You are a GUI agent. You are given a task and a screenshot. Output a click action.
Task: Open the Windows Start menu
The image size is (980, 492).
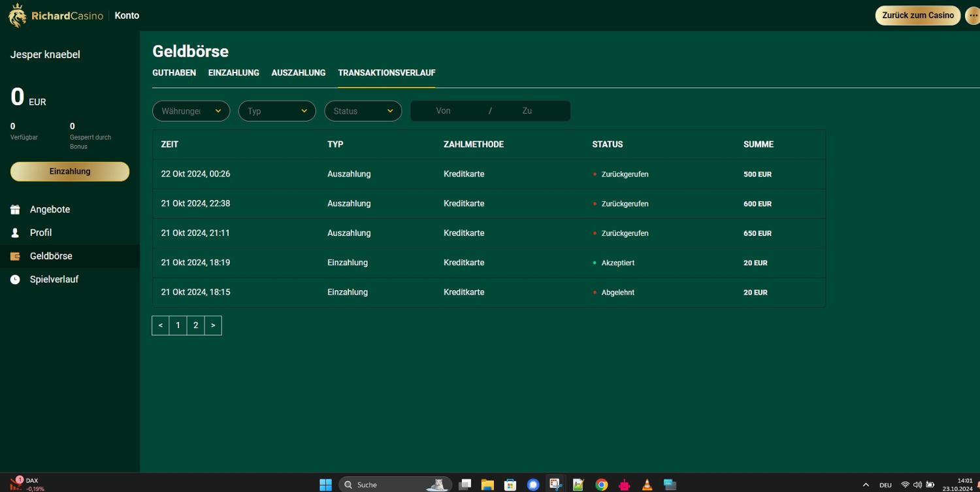coord(325,484)
